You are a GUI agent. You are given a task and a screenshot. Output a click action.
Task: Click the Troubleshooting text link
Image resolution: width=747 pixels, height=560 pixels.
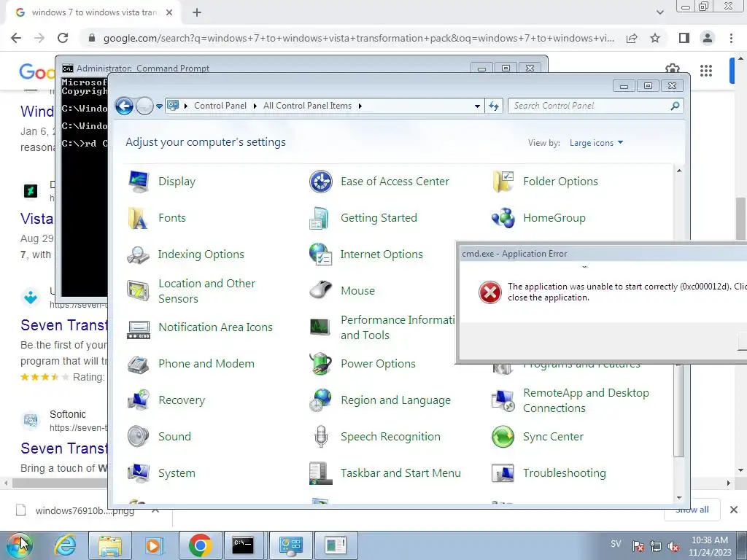coord(565,473)
